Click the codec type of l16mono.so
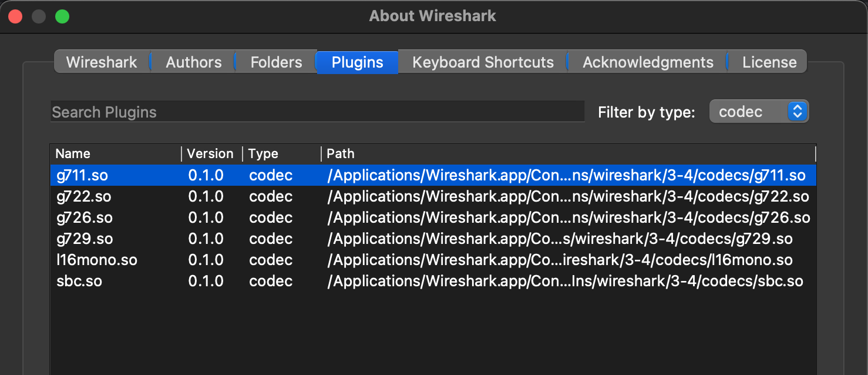 tap(271, 260)
